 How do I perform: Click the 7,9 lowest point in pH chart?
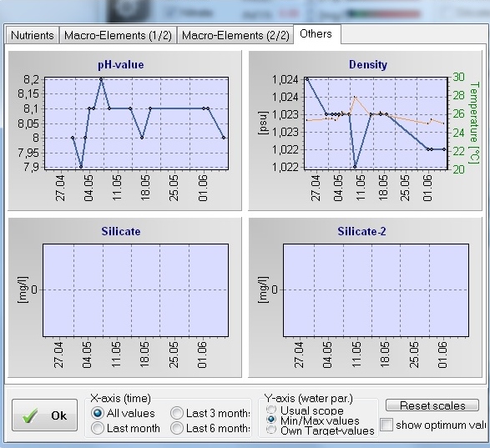tap(81, 167)
